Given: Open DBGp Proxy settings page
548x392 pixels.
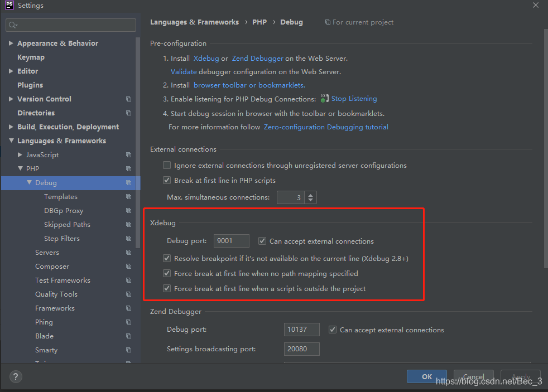Looking at the screenshot, I should (x=64, y=211).
